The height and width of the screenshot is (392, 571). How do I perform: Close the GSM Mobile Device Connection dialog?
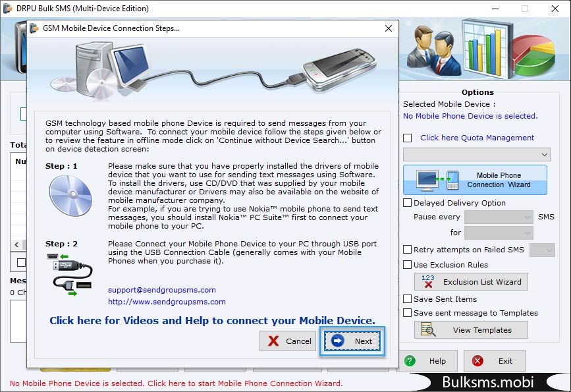coord(389,28)
